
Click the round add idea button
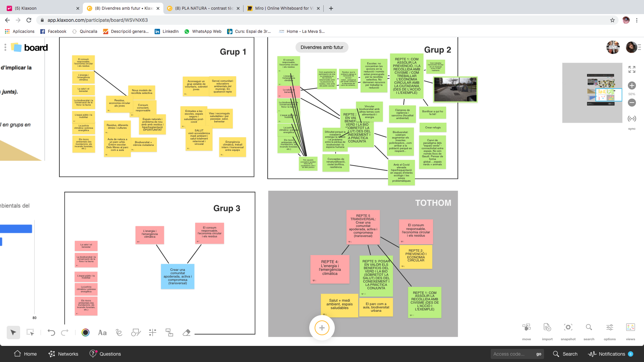click(x=322, y=328)
